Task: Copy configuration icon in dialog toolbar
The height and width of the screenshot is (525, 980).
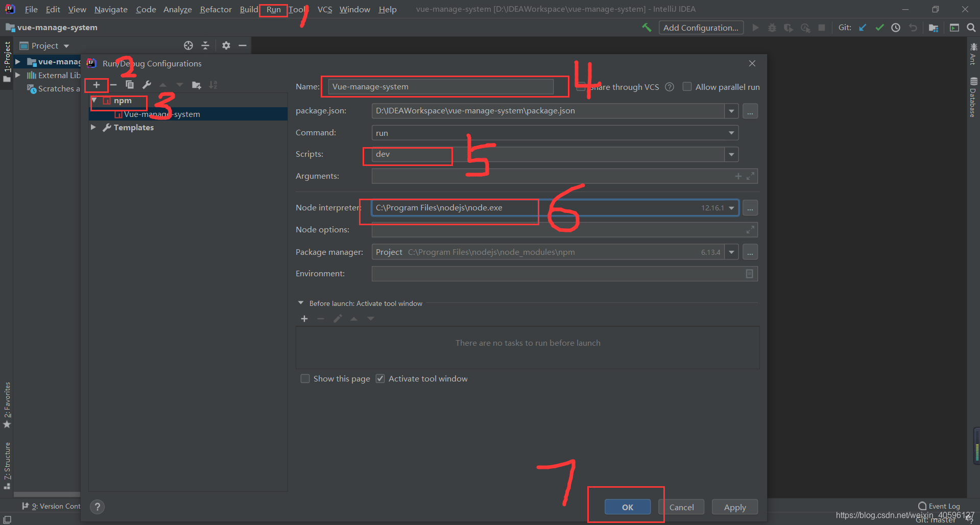Action: pyautogui.click(x=130, y=85)
